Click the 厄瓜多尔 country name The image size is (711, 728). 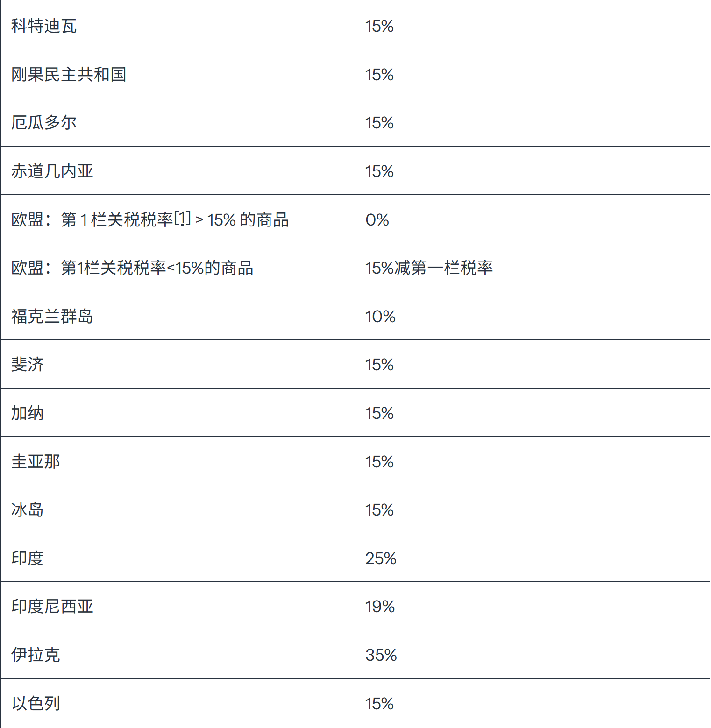(x=44, y=123)
